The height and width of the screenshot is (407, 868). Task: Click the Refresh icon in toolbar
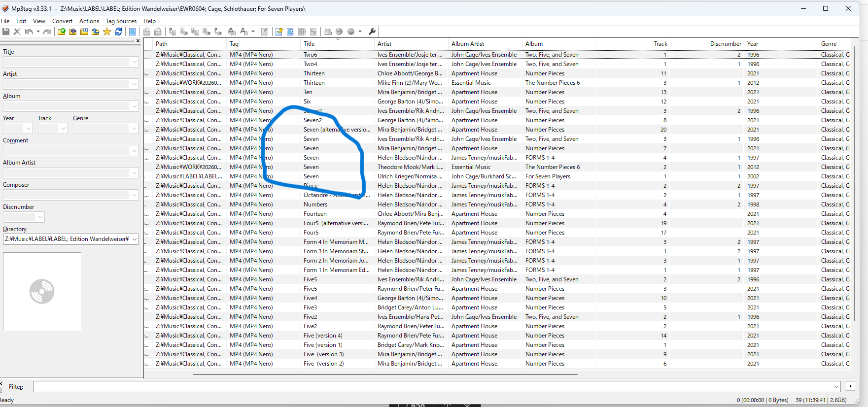[119, 32]
